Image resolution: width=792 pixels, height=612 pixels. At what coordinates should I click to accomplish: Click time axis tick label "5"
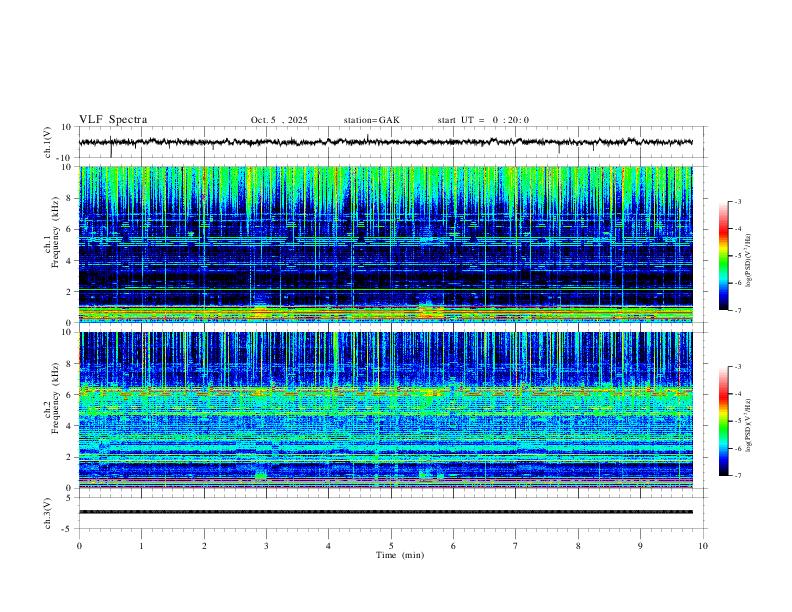391,546
